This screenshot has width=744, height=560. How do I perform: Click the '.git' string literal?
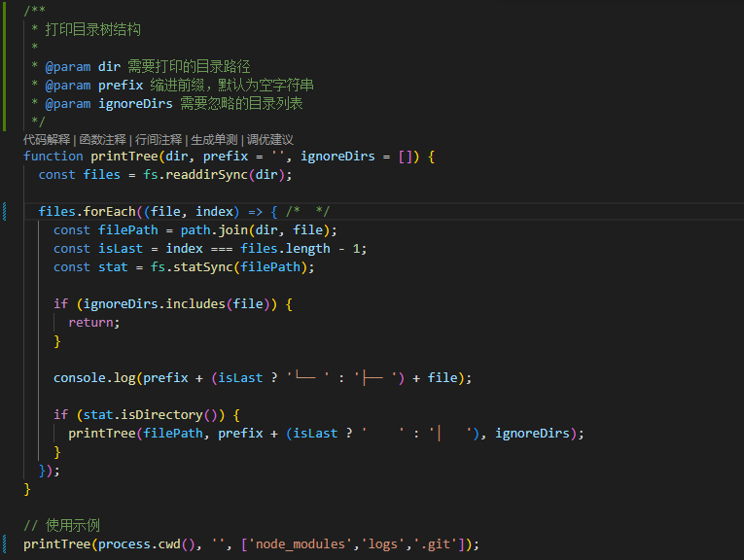pyautogui.click(x=435, y=544)
